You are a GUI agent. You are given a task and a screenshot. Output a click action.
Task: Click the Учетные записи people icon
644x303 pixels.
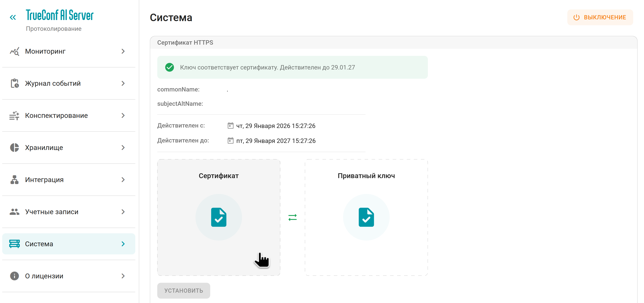(14, 212)
